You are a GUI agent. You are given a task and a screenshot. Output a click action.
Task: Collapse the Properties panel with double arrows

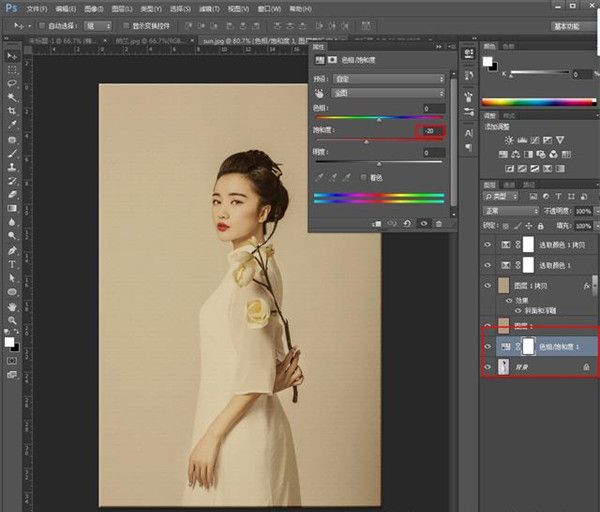coord(439,47)
